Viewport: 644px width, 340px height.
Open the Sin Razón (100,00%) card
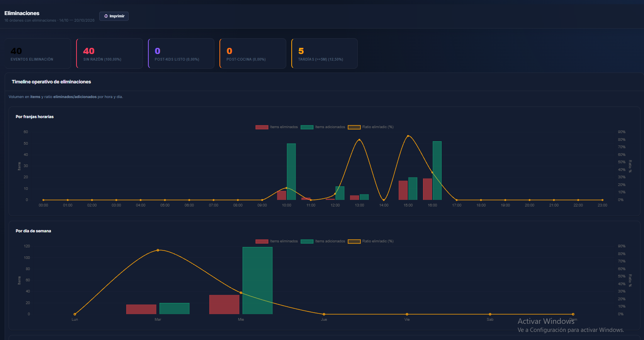click(x=110, y=53)
